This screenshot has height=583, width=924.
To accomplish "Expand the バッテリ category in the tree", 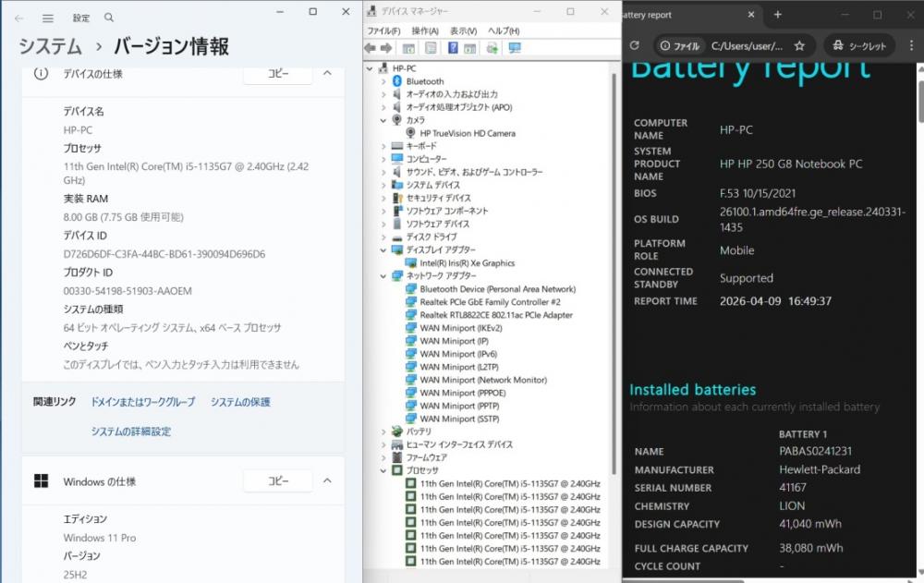I will 383,431.
